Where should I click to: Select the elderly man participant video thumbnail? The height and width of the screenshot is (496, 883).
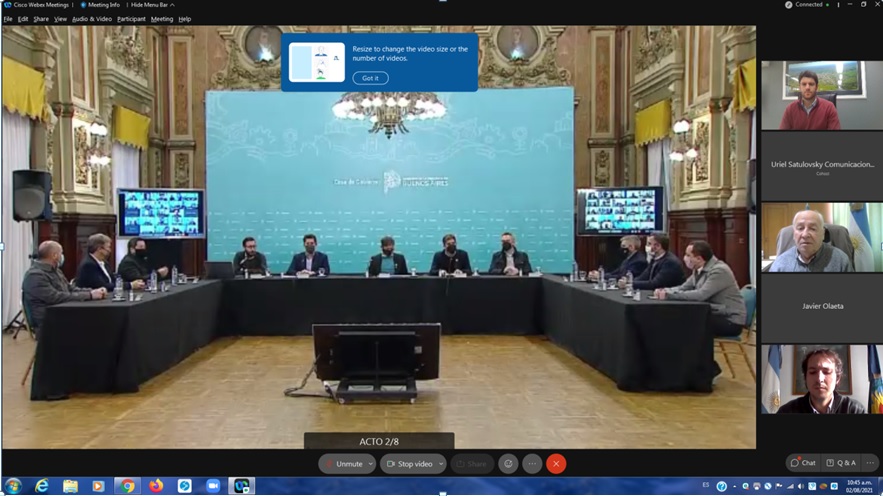click(822, 238)
